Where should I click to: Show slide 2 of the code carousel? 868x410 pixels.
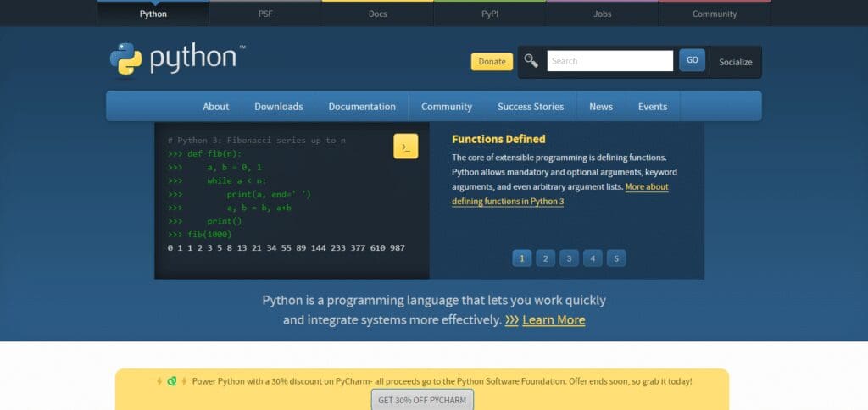pyautogui.click(x=545, y=258)
